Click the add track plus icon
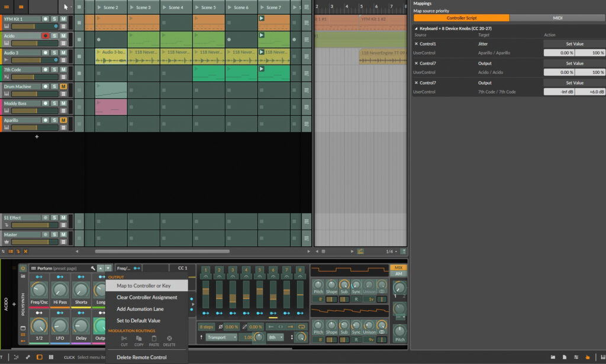 (x=37, y=137)
